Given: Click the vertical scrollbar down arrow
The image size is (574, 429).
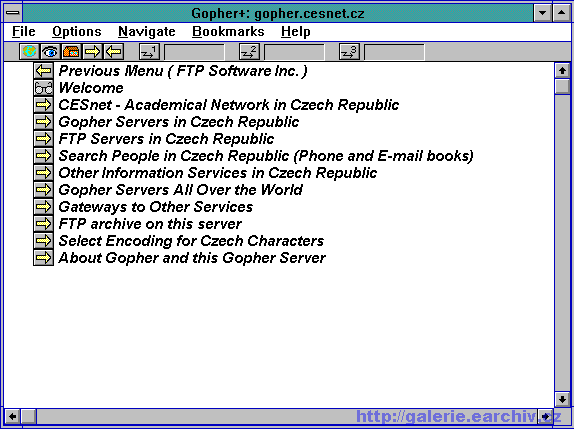Looking at the screenshot, I should point(562,399).
